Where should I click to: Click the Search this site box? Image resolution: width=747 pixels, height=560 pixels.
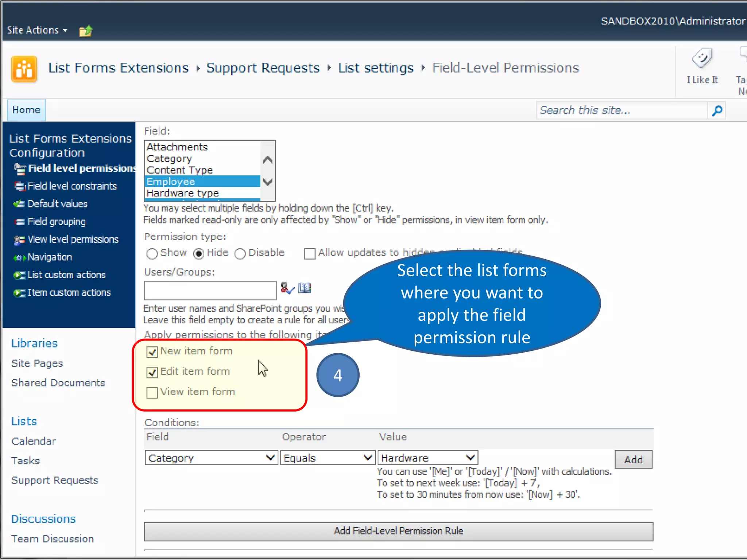pyautogui.click(x=622, y=110)
